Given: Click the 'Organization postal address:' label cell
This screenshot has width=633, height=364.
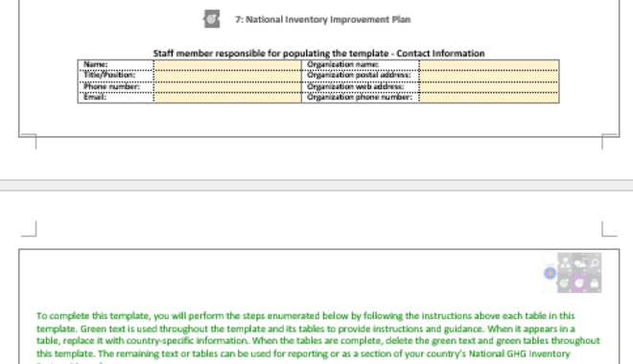Looking at the screenshot, I should coord(360,76).
